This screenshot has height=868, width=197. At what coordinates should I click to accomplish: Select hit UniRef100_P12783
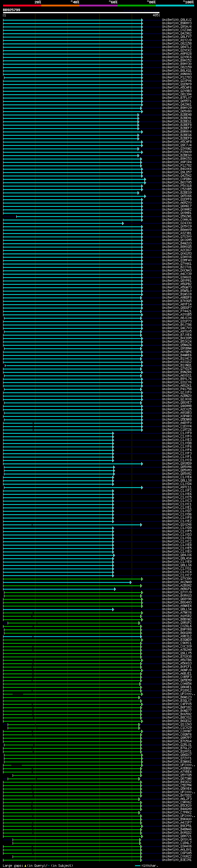coord(177,78)
